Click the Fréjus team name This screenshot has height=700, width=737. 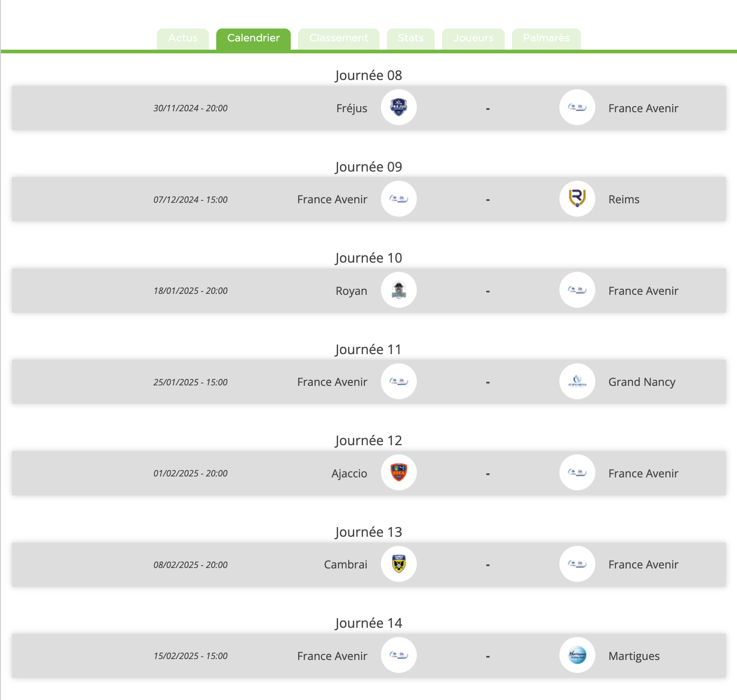click(352, 109)
